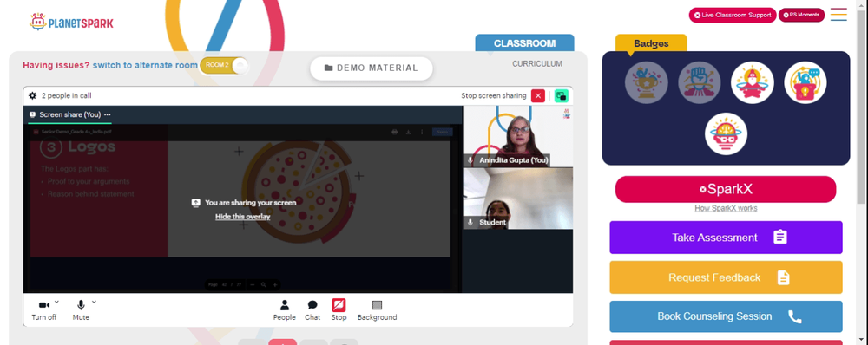The height and width of the screenshot is (345, 868).
Task: Open the Badges tab
Action: (x=651, y=43)
